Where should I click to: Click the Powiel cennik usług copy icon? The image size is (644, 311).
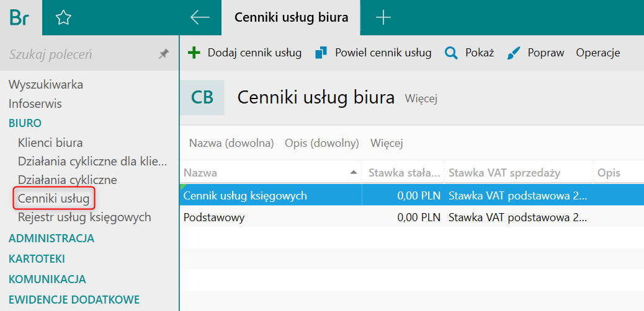tap(321, 53)
